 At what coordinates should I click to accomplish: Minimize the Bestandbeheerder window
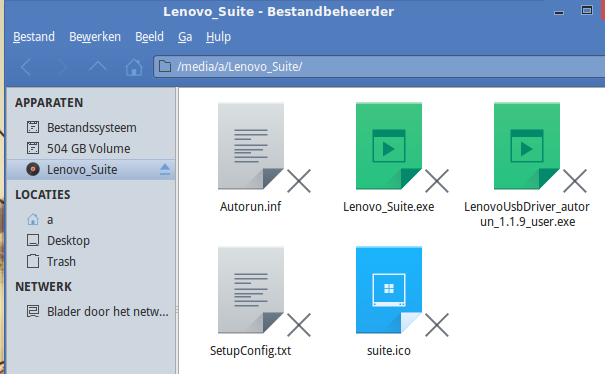coord(559,12)
